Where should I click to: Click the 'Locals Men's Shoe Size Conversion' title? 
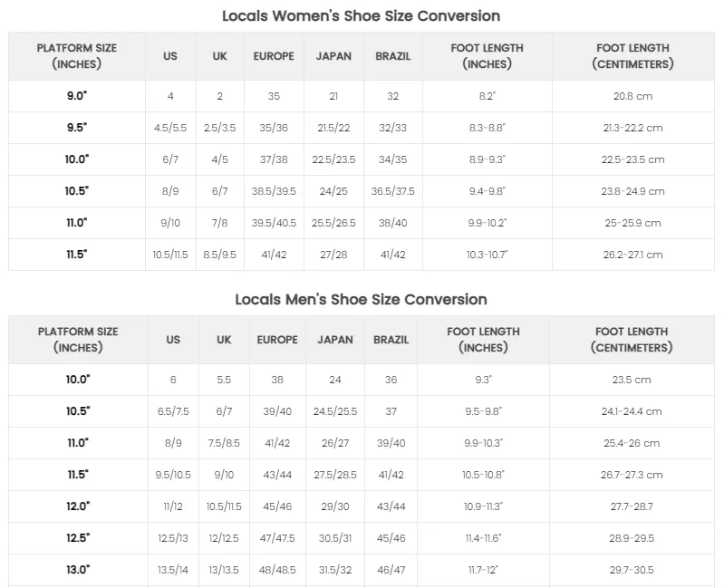click(x=361, y=300)
